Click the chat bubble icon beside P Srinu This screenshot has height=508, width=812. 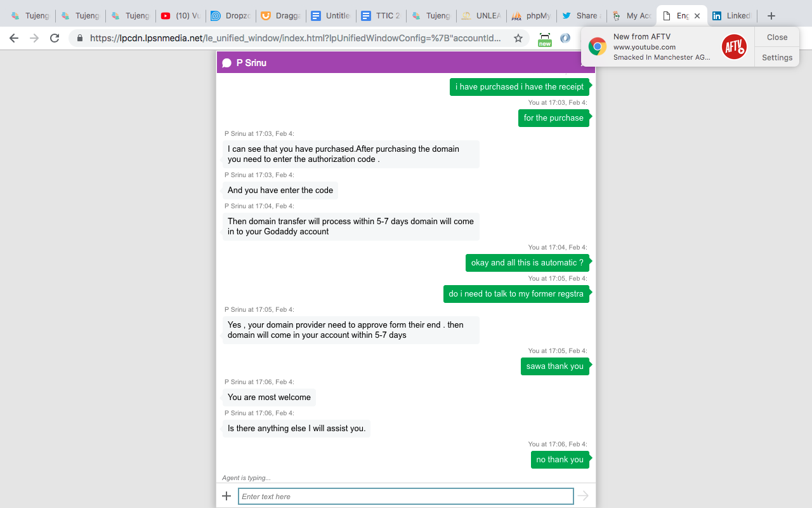pos(226,63)
